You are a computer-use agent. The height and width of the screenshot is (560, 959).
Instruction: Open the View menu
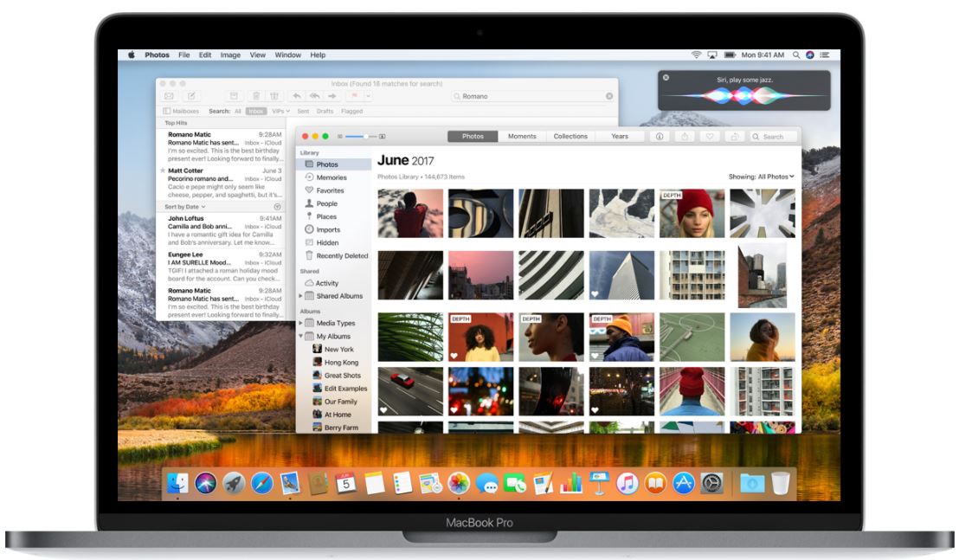(257, 55)
